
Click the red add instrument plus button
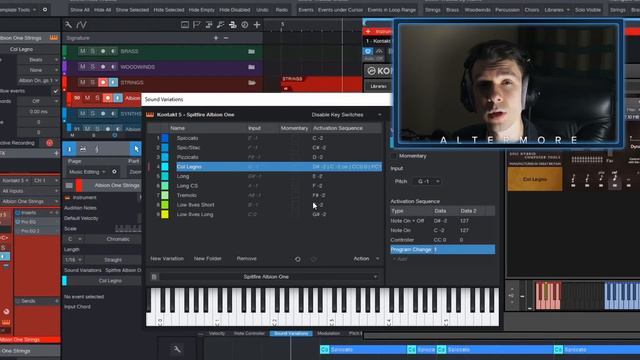(x=368, y=31)
